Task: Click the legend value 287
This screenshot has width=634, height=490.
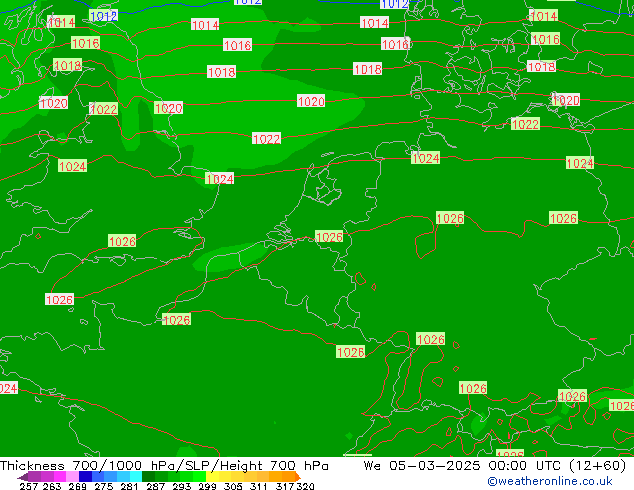Action: [x=156, y=486]
